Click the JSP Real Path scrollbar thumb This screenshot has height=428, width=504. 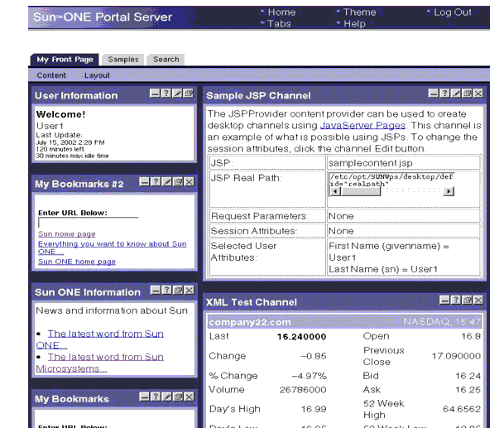pyautogui.click(x=361, y=192)
